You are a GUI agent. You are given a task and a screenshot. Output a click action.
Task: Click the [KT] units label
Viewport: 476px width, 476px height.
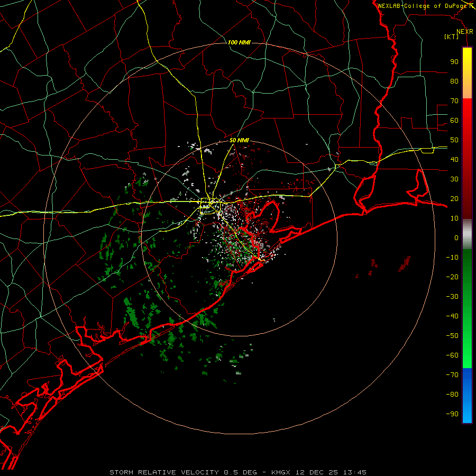click(452, 36)
